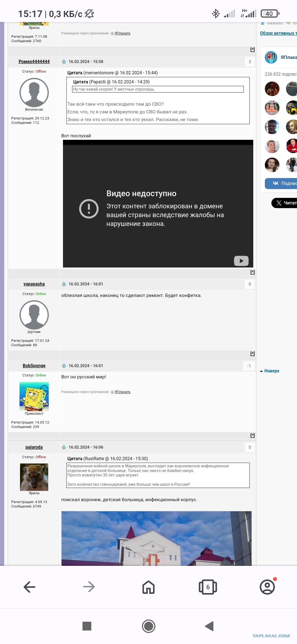This screenshot has height=644, width=297.
Task: Click the VK Подписаться button
Action: click(281, 183)
